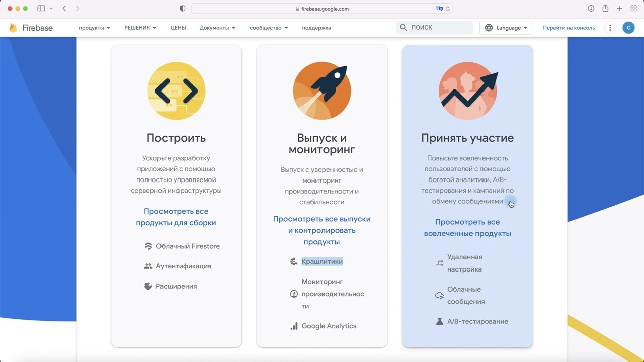The height and width of the screenshot is (362, 644).
Task: Reload page with the refresh icon
Action: tap(448, 9)
